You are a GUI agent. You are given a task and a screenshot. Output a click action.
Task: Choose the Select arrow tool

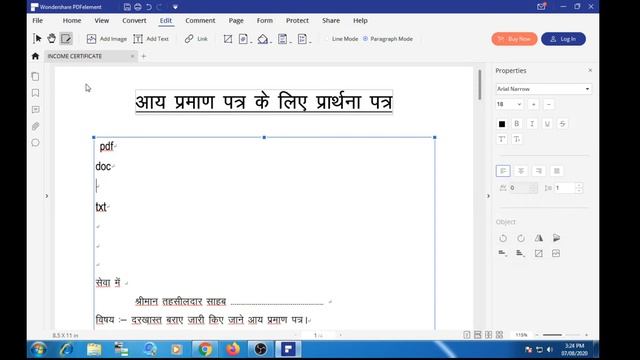37,39
